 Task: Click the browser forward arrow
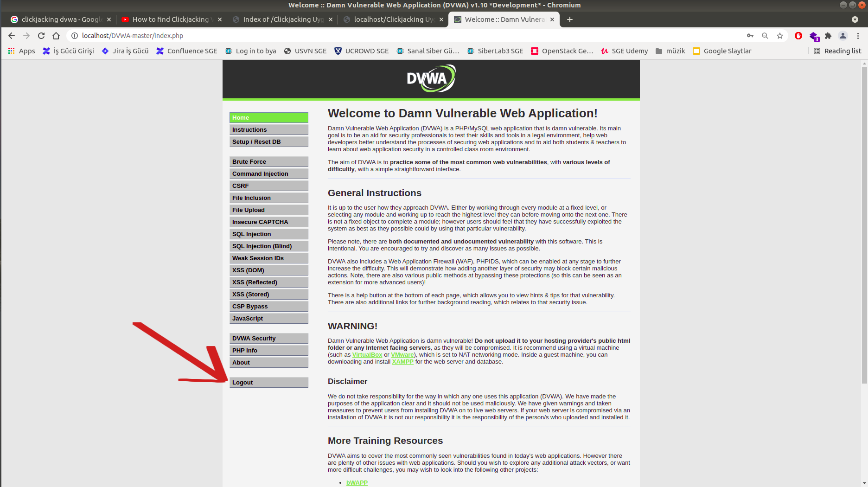(x=26, y=36)
